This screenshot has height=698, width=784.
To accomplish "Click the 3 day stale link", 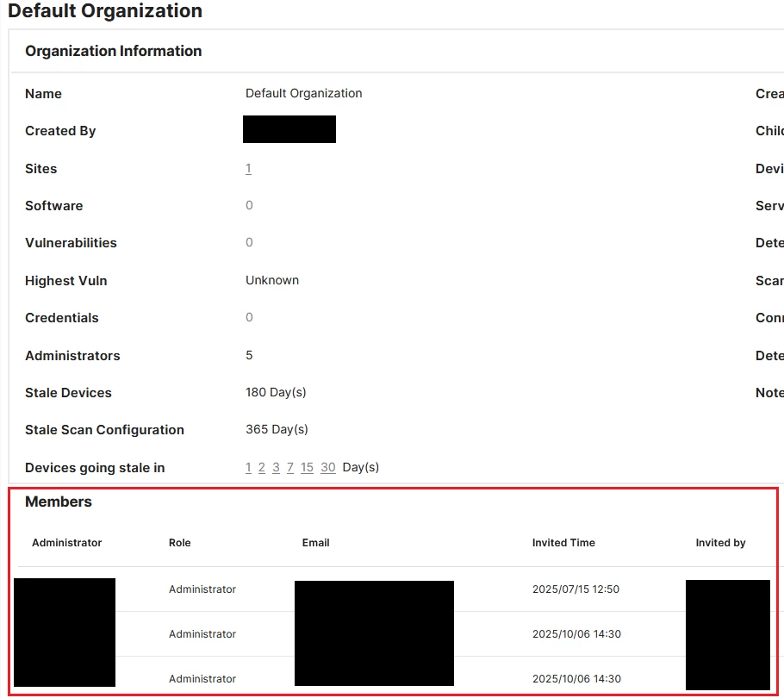I will [x=276, y=468].
